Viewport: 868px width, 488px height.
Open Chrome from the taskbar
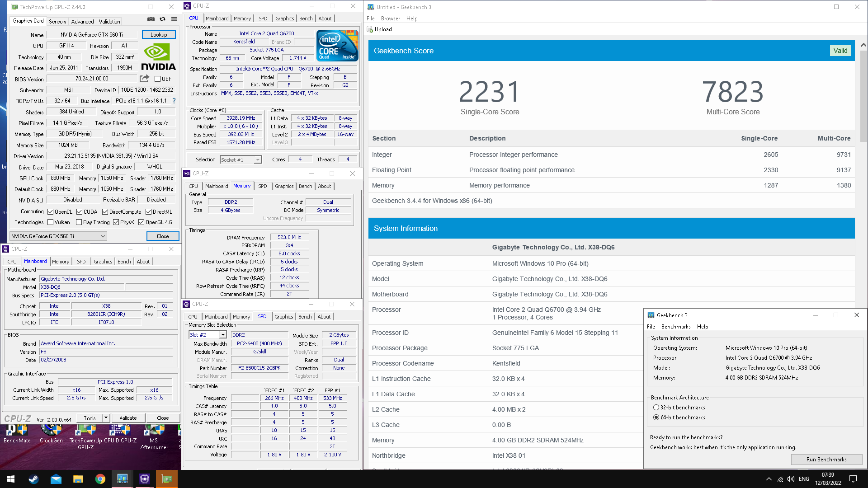click(100, 479)
